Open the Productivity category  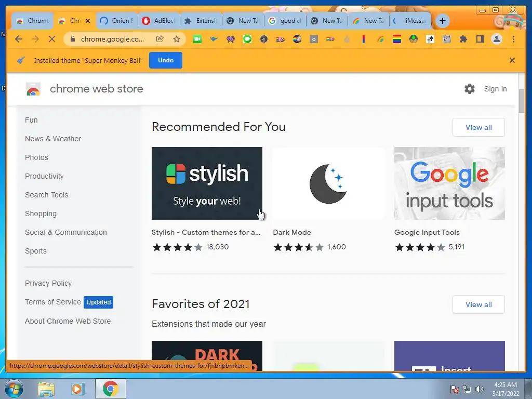(x=45, y=176)
